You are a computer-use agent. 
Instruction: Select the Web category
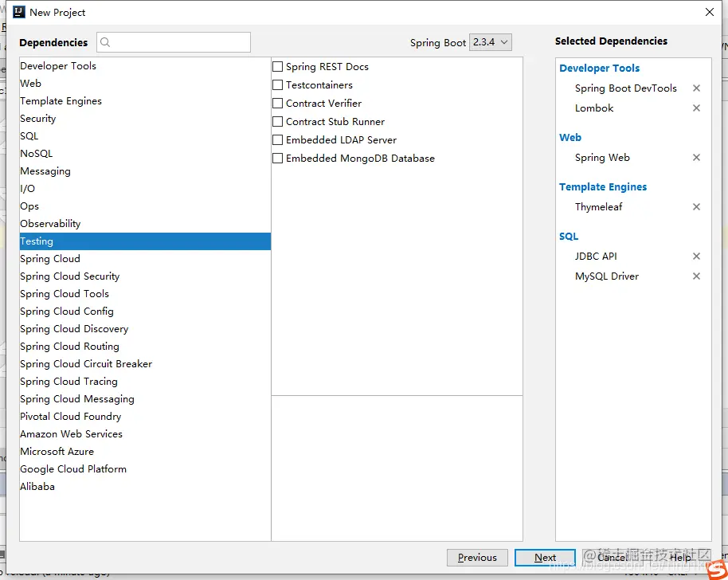145,84
